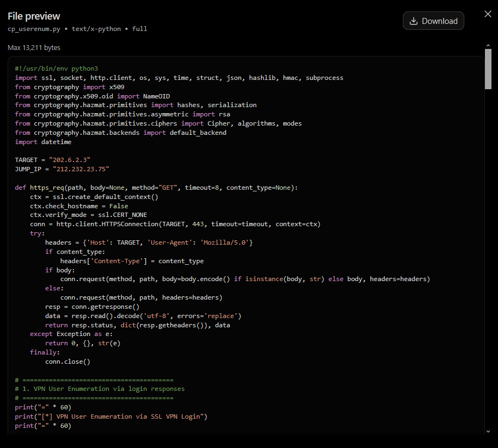Click the line "ctx.check_hostname = False"
The height and width of the screenshot is (448, 498).
[x=79, y=206]
